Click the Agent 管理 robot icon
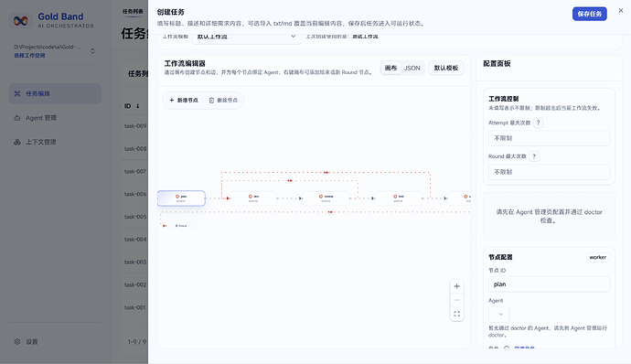Screen dimensions: 631x364 (16, 118)
